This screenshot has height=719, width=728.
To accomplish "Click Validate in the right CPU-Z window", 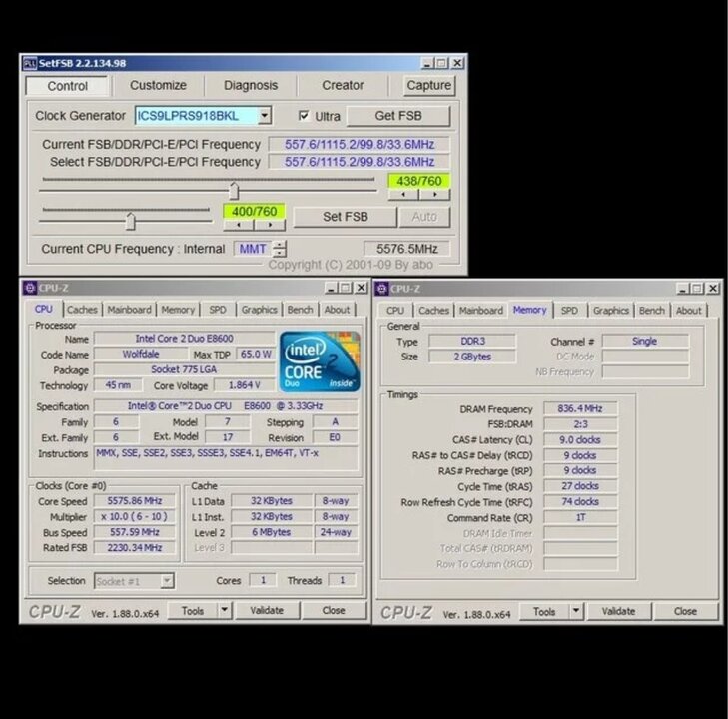I will coord(618,612).
